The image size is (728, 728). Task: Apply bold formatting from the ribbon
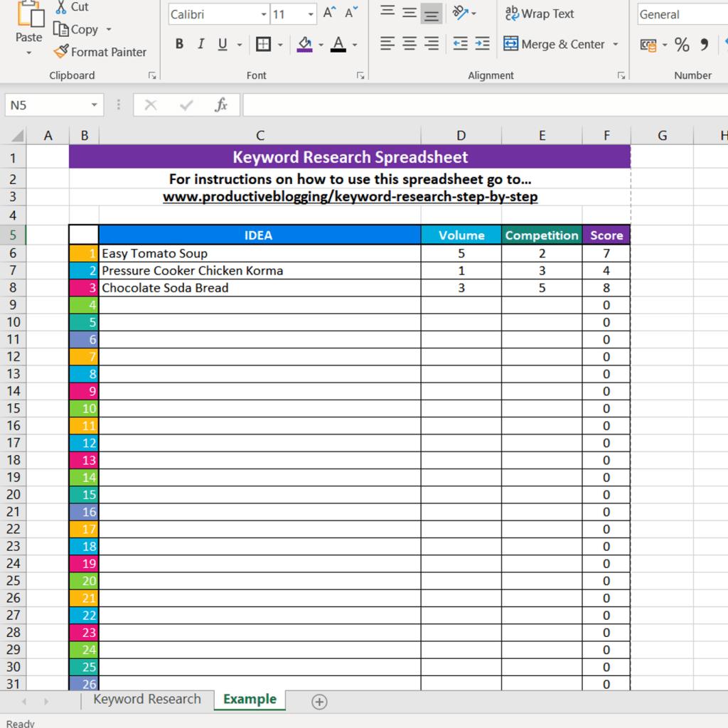(x=179, y=44)
